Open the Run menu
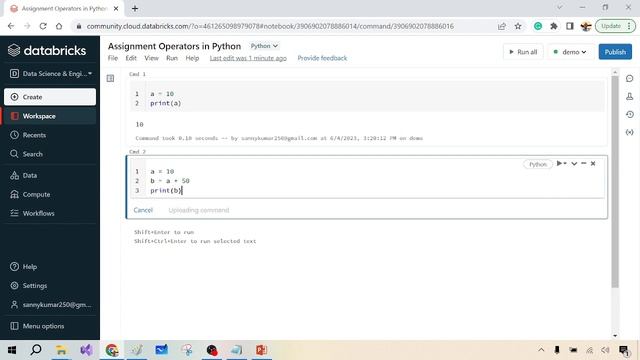The image size is (640, 360). (172, 58)
